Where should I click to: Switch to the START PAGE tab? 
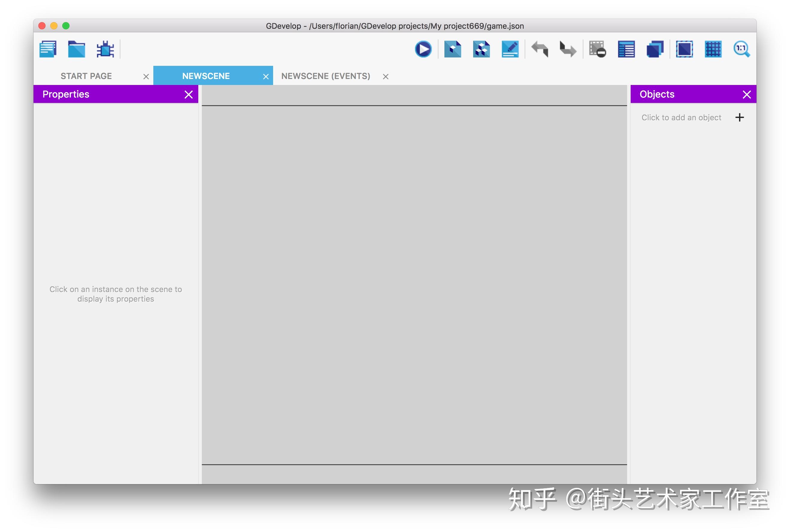coord(86,76)
